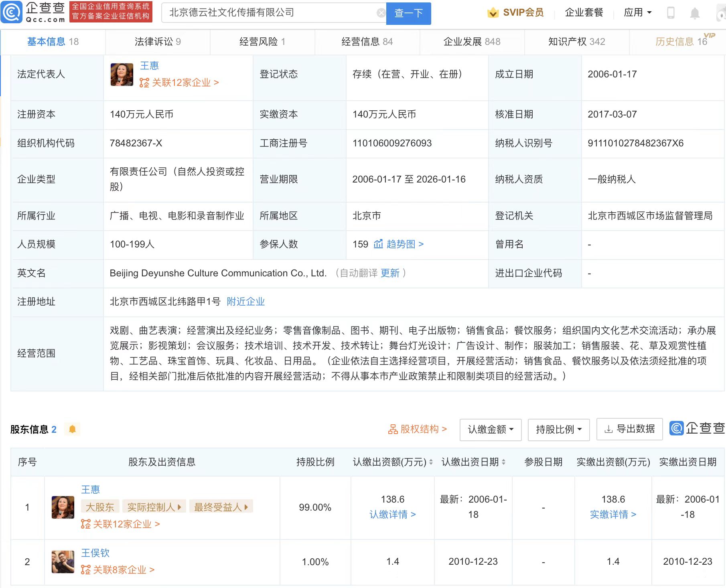
Task: Switch to the 法律诉讼 tab
Action: pos(158,42)
